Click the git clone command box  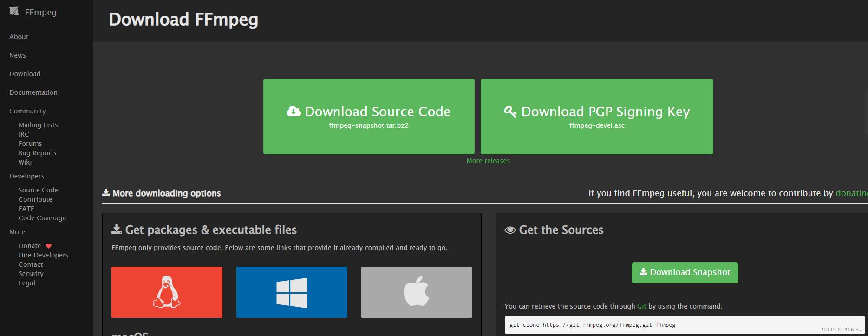click(685, 325)
